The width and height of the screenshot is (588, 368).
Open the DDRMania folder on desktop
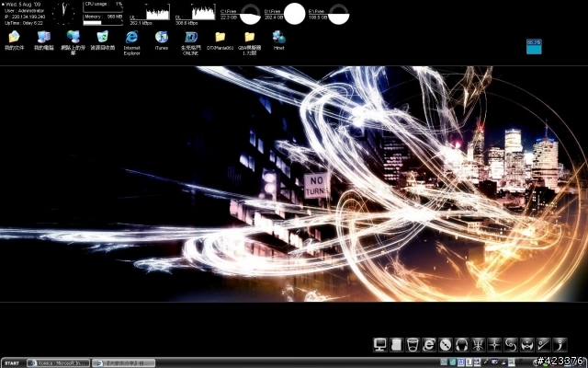point(220,40)
